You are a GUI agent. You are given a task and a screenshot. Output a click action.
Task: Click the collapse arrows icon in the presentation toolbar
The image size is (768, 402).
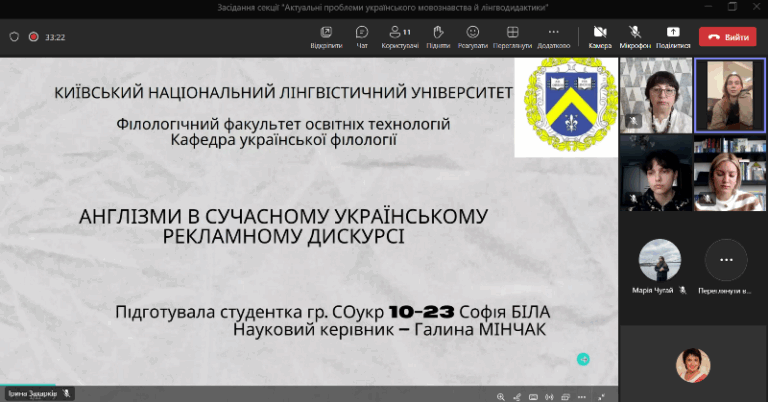pyautogui.click(x=601, y=397)
